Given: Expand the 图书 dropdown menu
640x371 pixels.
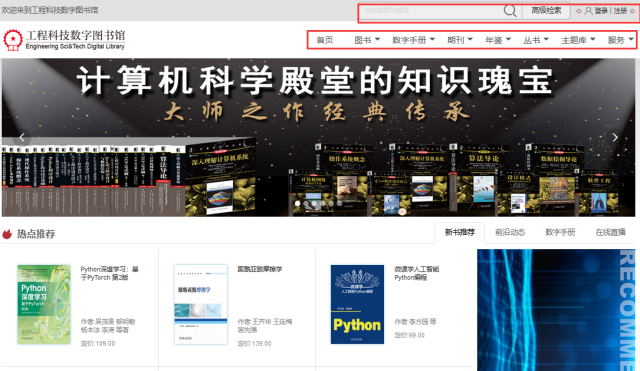Looking at the screenshot, I should click(367, 40).
